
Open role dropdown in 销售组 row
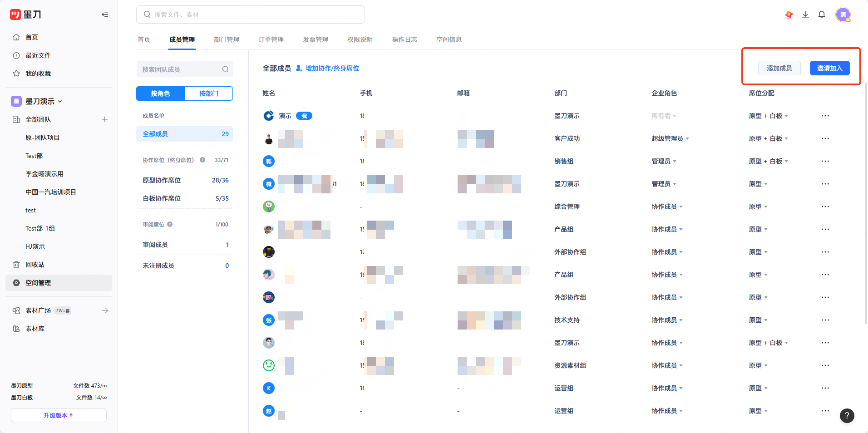point(664,161)
